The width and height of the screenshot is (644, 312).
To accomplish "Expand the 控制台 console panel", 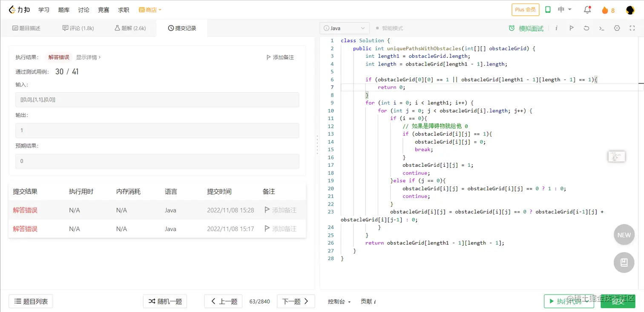I will click(339, 301).
